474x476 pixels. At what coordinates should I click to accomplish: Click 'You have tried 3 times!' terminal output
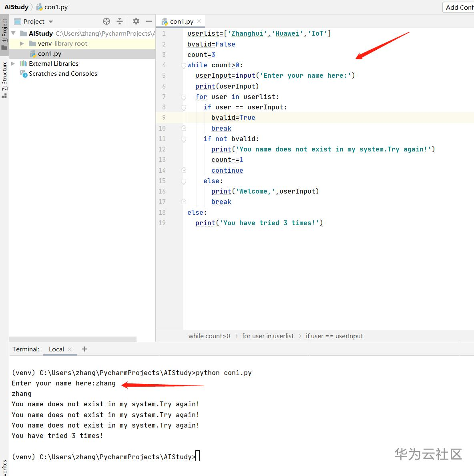(57, 436)
